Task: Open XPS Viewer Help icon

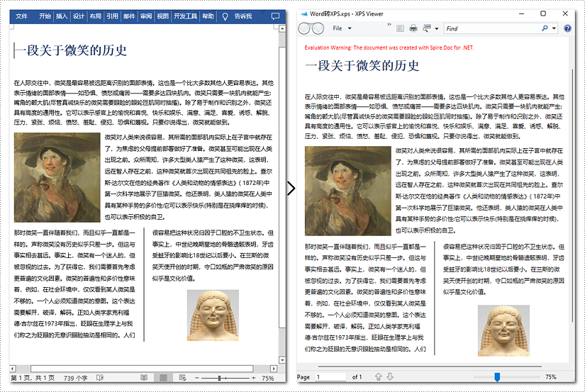Action: click(x=567, y=28)
